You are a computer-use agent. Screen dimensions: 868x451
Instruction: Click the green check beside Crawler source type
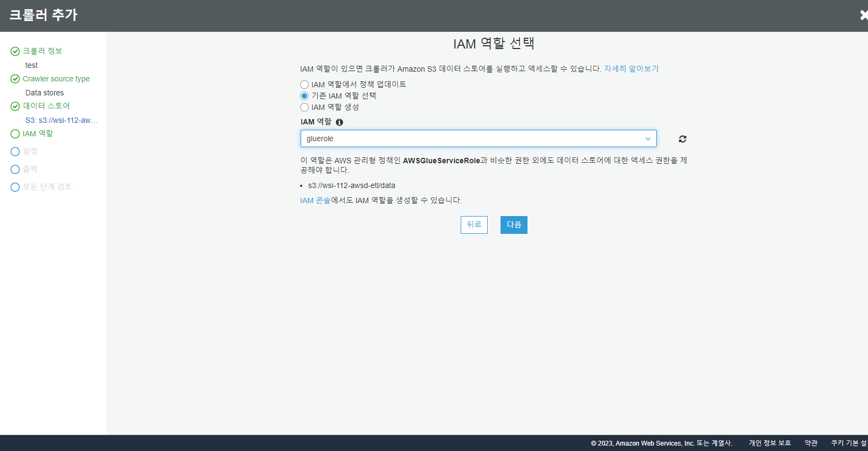[15, 79]
